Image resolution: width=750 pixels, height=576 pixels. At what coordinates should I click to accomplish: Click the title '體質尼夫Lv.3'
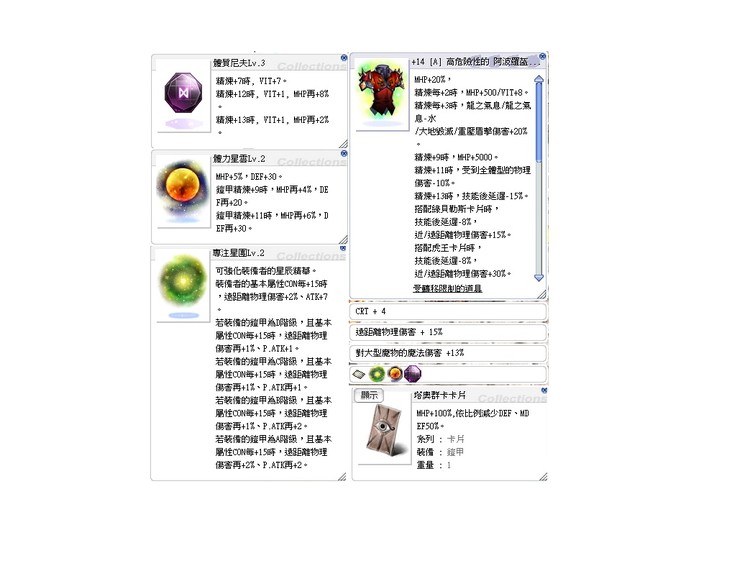coord(239,63)
